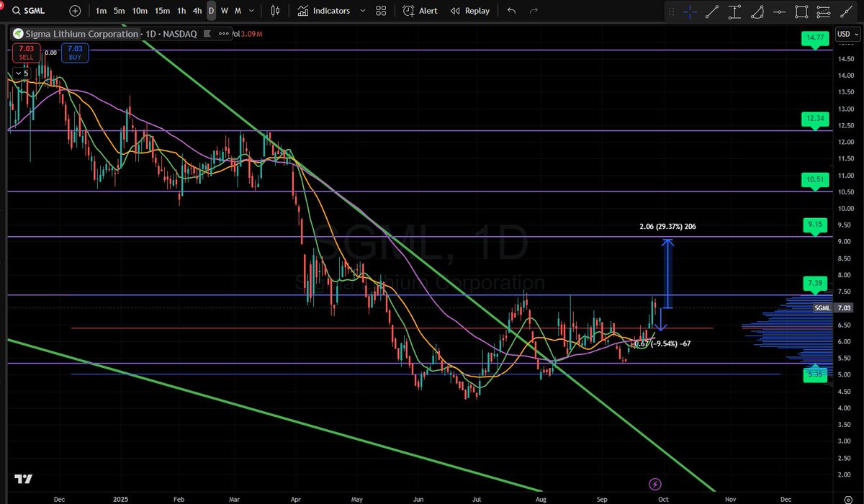Toggle the flag marker on symbol
This screenshot has width=864, height=504.
[206, 34]
